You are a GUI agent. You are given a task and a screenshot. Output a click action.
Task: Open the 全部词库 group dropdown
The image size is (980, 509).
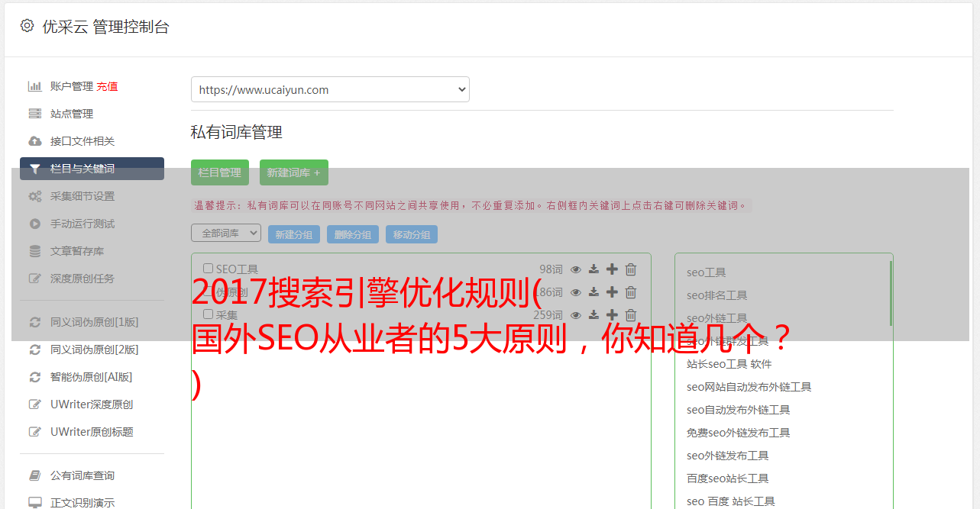226,233
